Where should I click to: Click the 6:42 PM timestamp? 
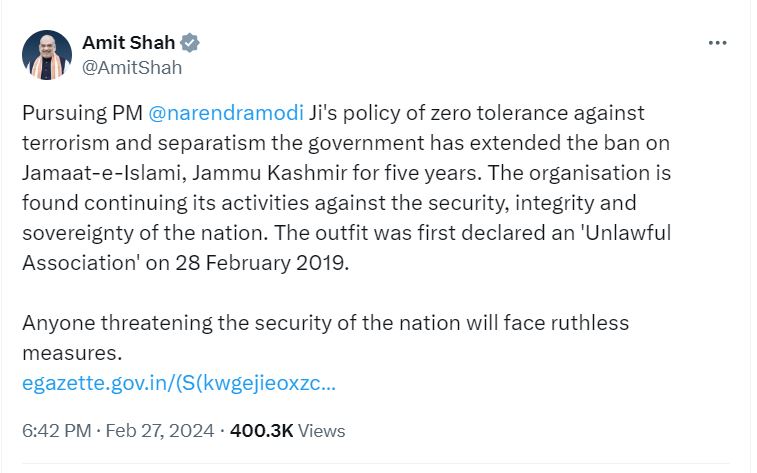click(55, 431)
